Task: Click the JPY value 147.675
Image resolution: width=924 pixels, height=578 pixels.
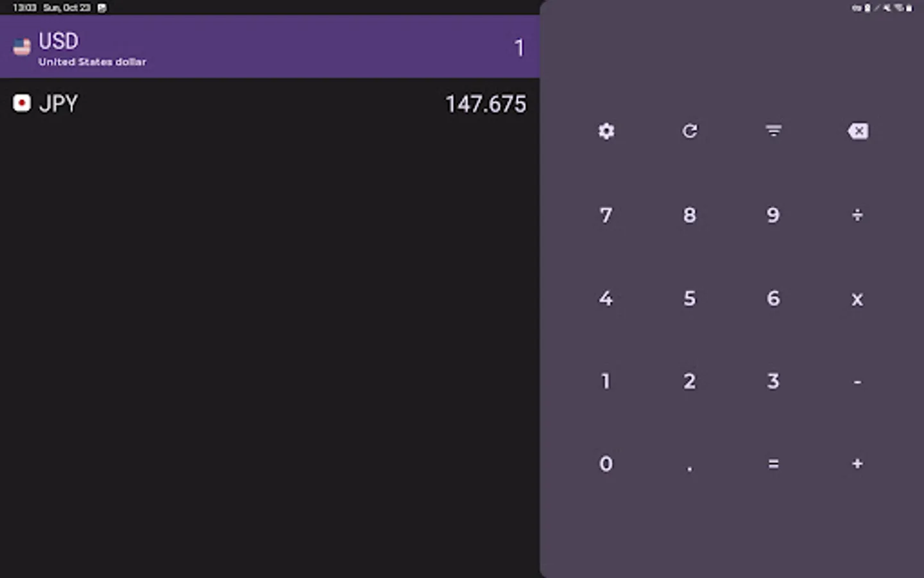Action: click(x=486, y=104)
